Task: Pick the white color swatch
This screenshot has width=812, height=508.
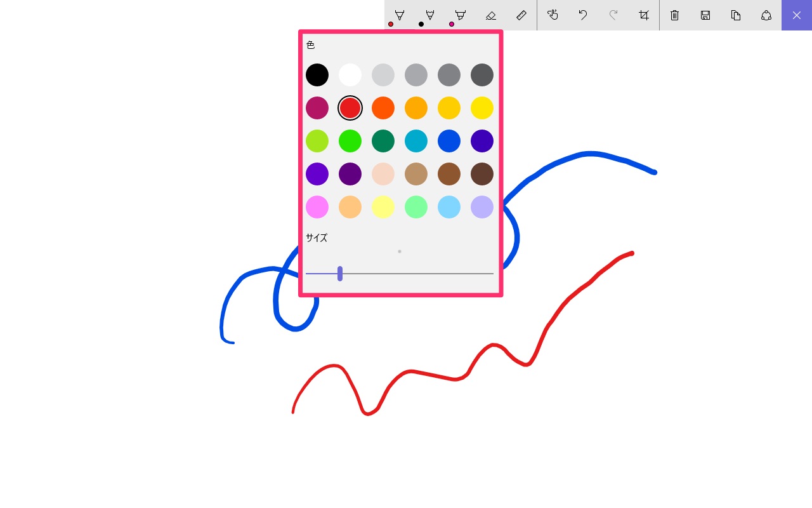Action: 350,75
